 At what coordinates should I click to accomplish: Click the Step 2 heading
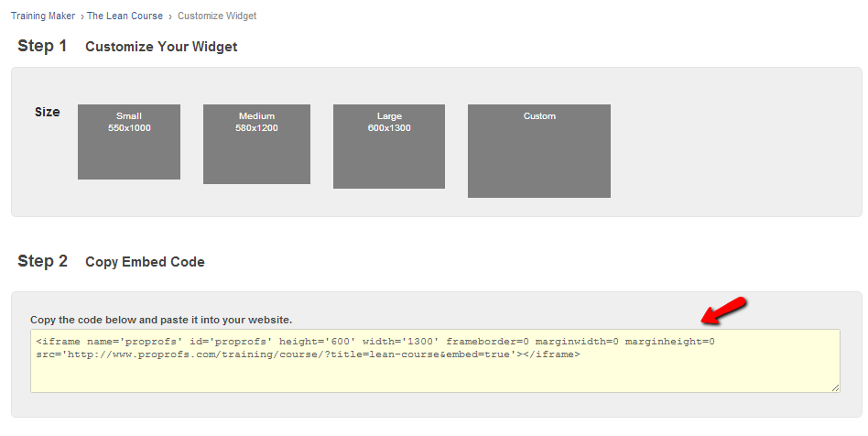[42, 261]
